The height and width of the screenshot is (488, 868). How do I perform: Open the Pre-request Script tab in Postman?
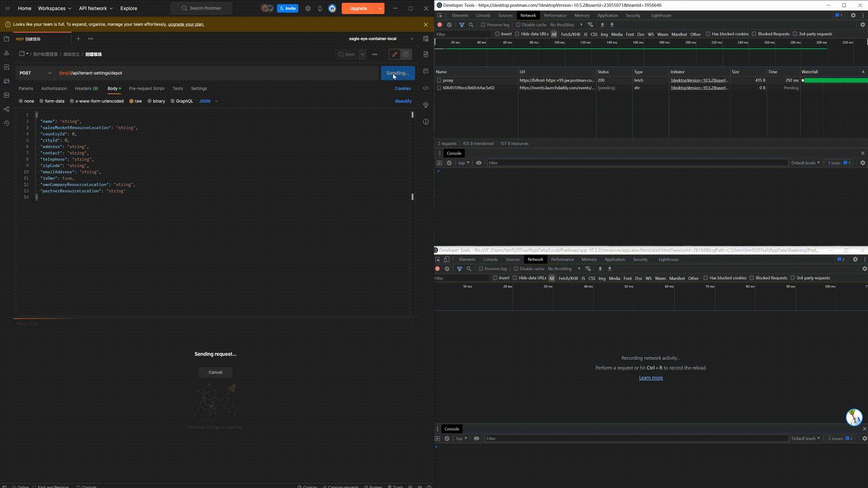(x=146, y=89)
